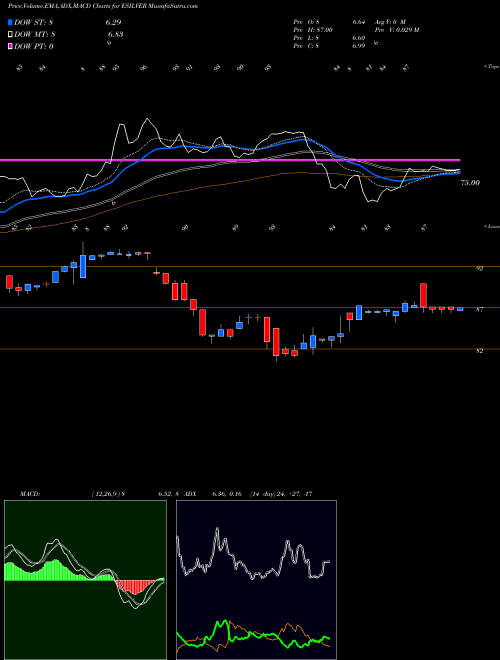This screenshot has height=660, width=500.
Task: Click the 6.83 value beside DOW MT
Action: 115,34
